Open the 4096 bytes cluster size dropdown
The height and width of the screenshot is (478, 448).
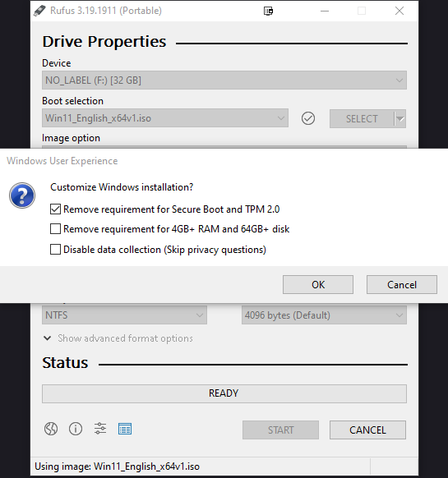[324, 315]
